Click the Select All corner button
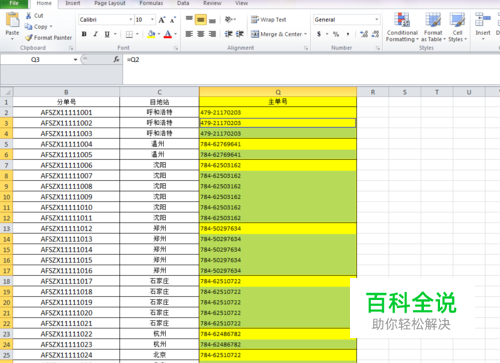This screenshot has height=363, width=500. [x=7, y=92]
